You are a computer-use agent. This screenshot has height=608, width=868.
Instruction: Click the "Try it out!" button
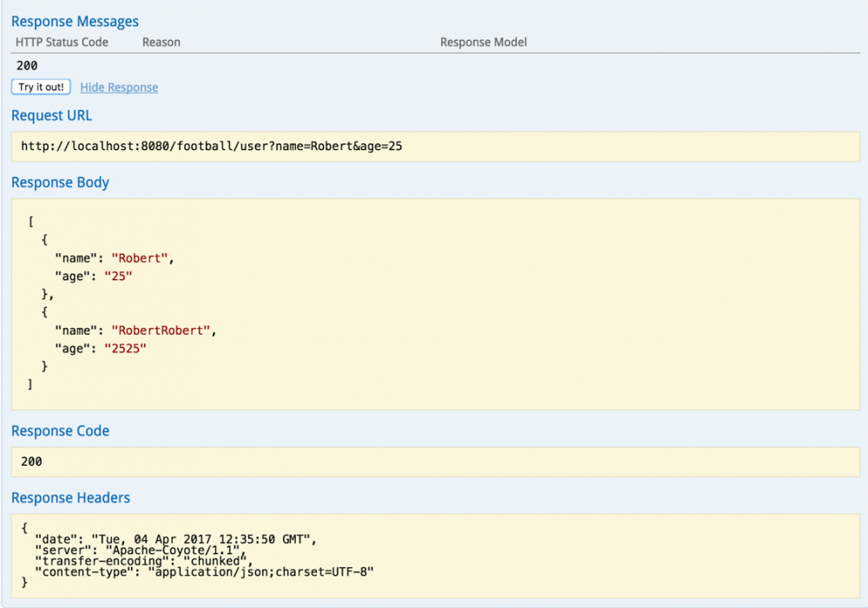pos(41,88)
